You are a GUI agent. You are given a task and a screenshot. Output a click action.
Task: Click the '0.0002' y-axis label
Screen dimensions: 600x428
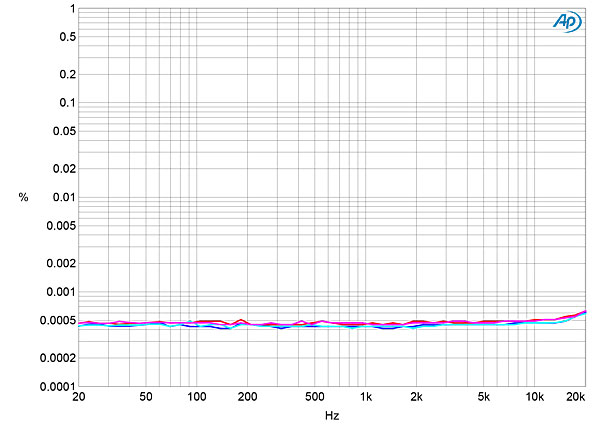pos(58,358)
